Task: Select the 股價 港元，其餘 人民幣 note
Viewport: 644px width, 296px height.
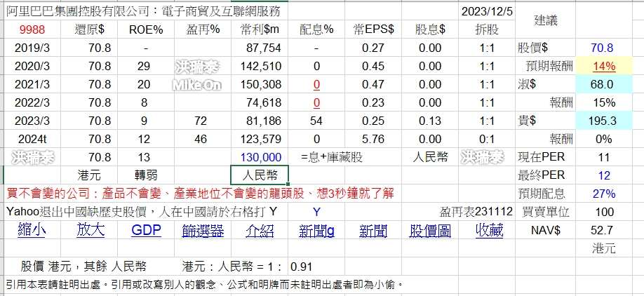Action: (x=83, y=267)
